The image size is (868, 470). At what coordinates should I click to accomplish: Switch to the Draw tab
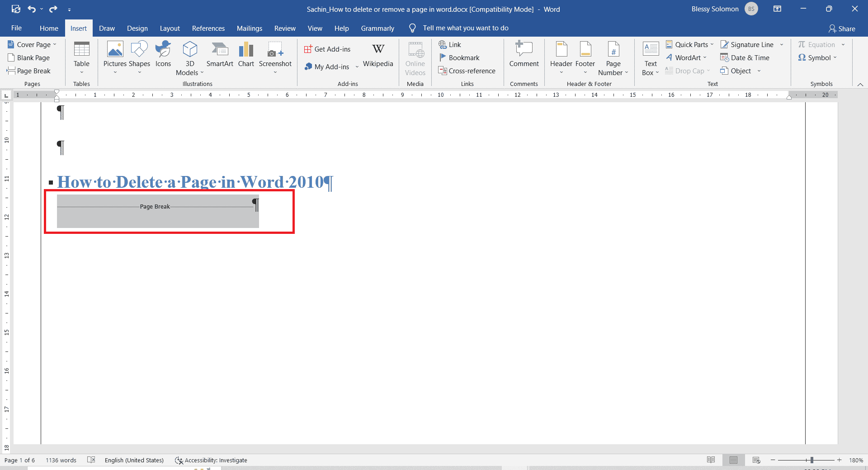[107, 28]
